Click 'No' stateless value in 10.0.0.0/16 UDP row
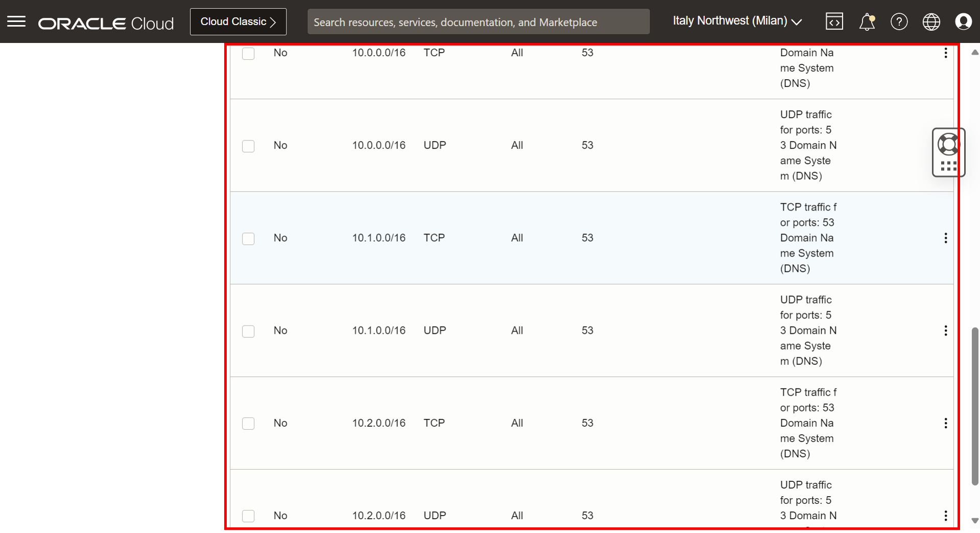The width and height of the screenshot is (980, 533). tap(280, 145)
